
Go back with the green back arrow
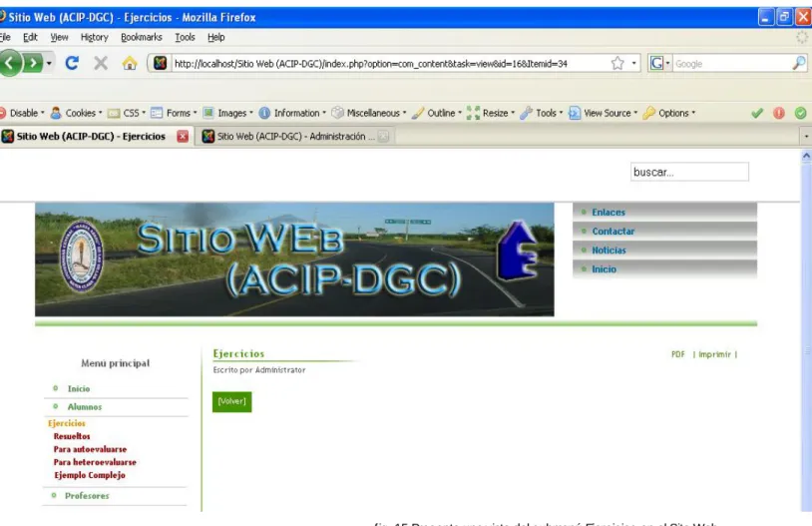pos(9,63)
